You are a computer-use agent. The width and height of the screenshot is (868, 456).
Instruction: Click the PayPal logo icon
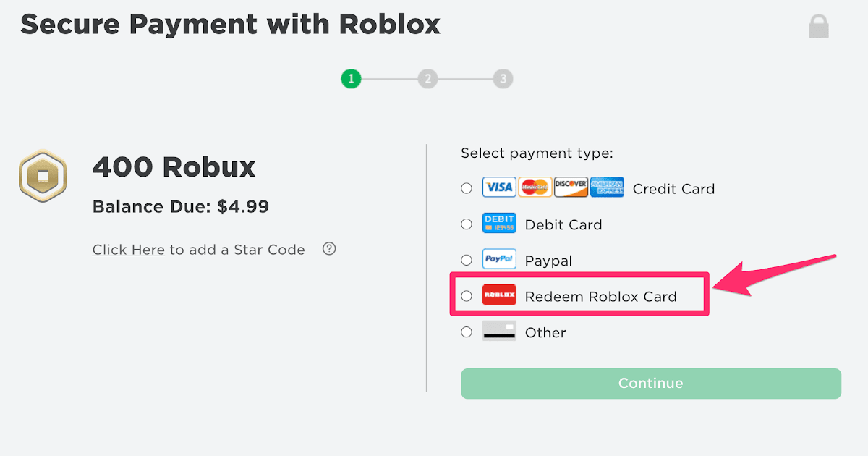tap(499, 259)
